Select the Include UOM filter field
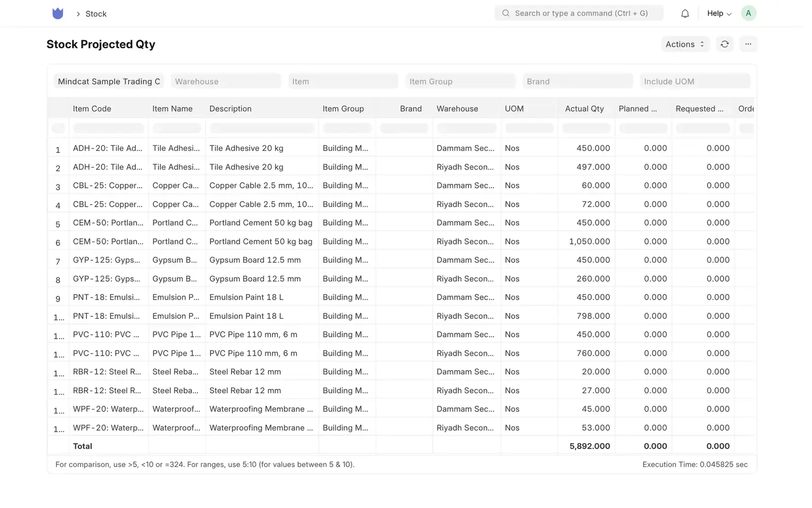The image size is (812, 508). tap(695, 81)
